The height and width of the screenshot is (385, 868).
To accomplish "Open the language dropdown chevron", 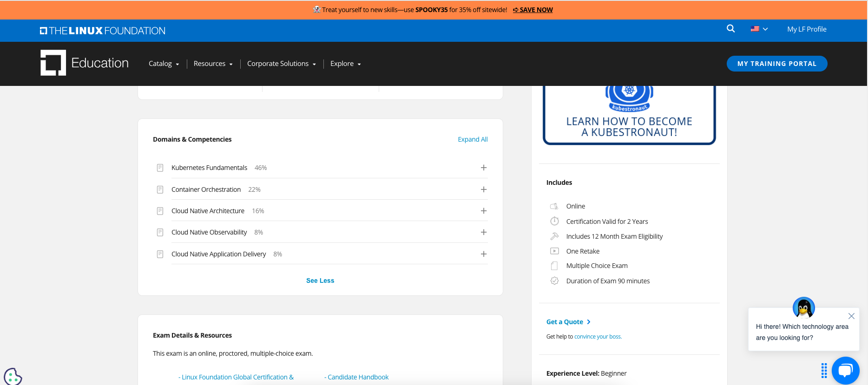I will tap(765, 29).
